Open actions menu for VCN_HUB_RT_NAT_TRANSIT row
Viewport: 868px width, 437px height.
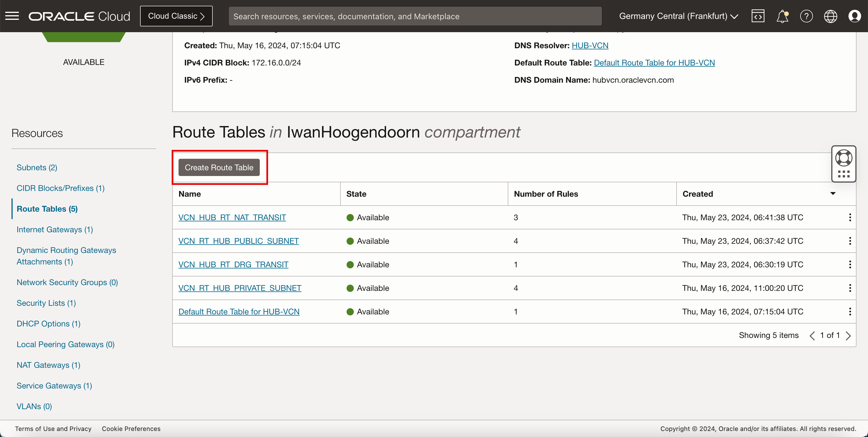pyautogui.click(x=850, y=217)
